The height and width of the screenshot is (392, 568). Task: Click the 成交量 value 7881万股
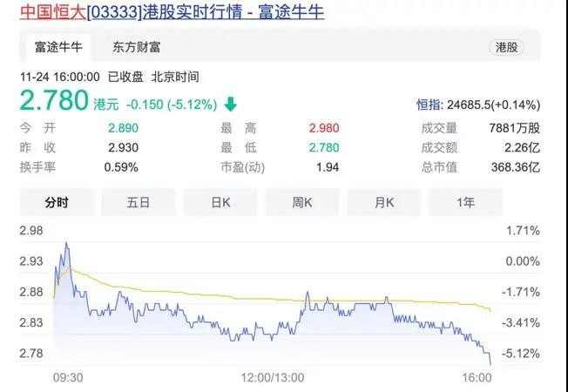click(x=515, y=128)
